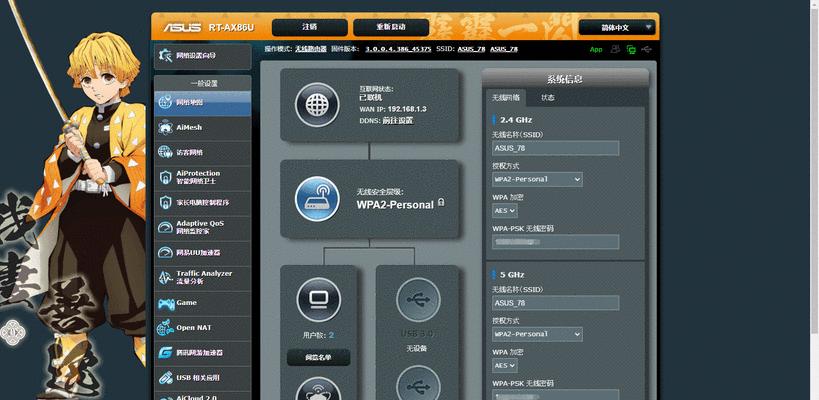
Task: Open 访客网络 guest network settings
Action: pos(202,152)
